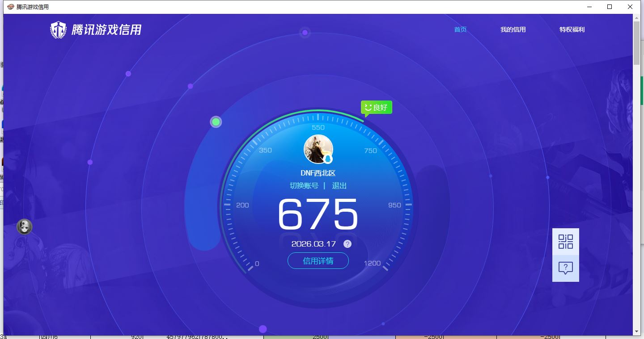
Task: Click the scrollbar up arrow
Action: pos(637,18)
